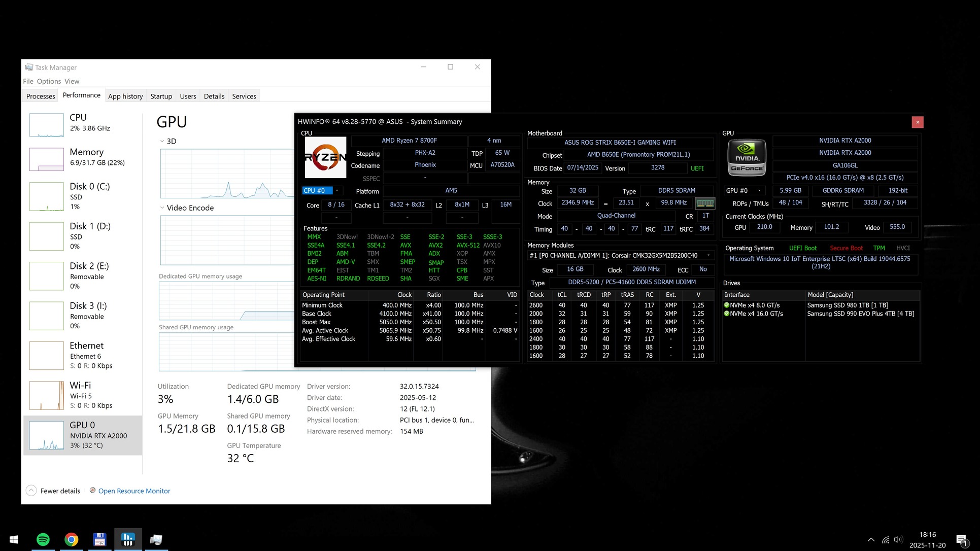Open Spotify from the taskbar
980x551 pixels.
click(x=43, y=539)
